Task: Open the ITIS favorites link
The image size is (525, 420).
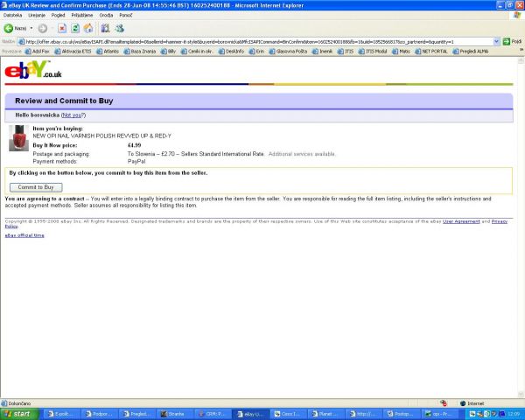Action: coord(346,52)
